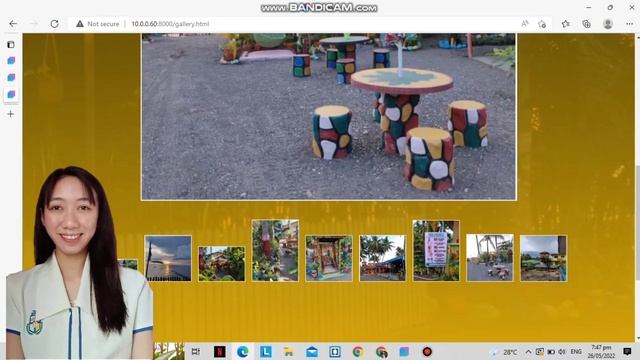Select the palm trees and cottage thumbnail

pyautogui.click(x=382, y=258)
